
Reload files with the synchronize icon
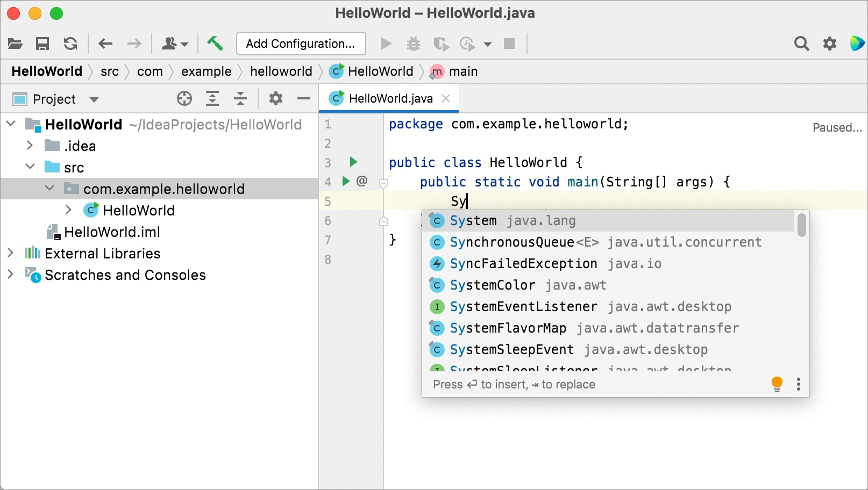point(70,44)
